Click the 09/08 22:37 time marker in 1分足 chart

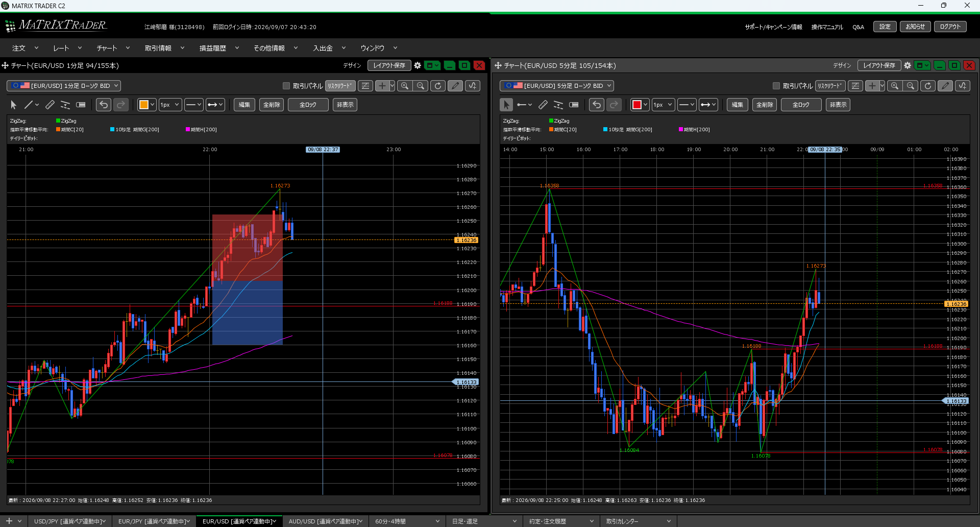pos(323,150)
